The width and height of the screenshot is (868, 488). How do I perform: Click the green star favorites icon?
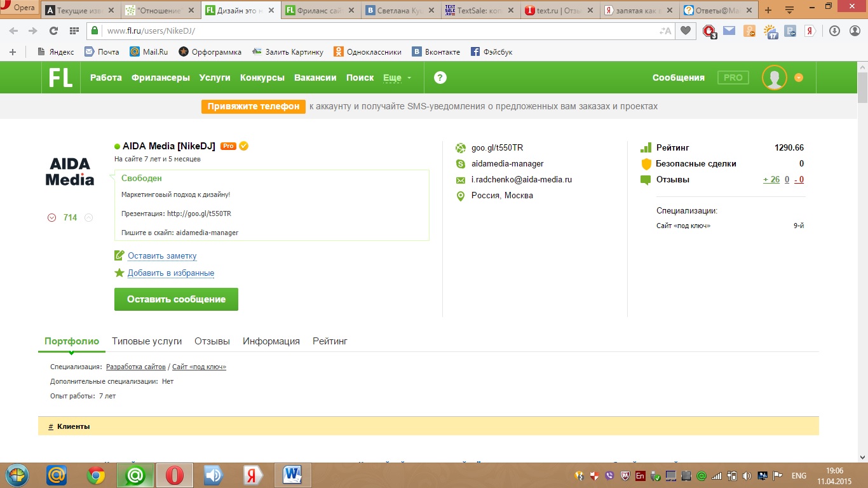pos(119,273)
